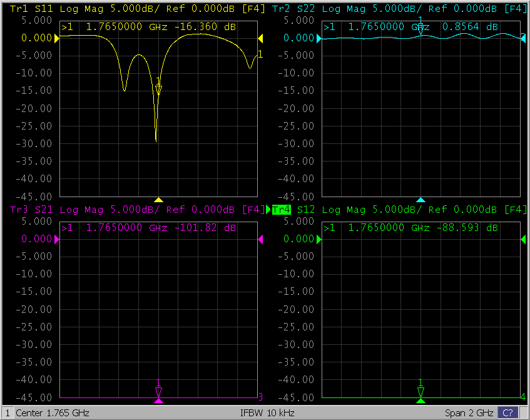
Task: Click the C? calibration status indicator
Action: click(507, 413)
